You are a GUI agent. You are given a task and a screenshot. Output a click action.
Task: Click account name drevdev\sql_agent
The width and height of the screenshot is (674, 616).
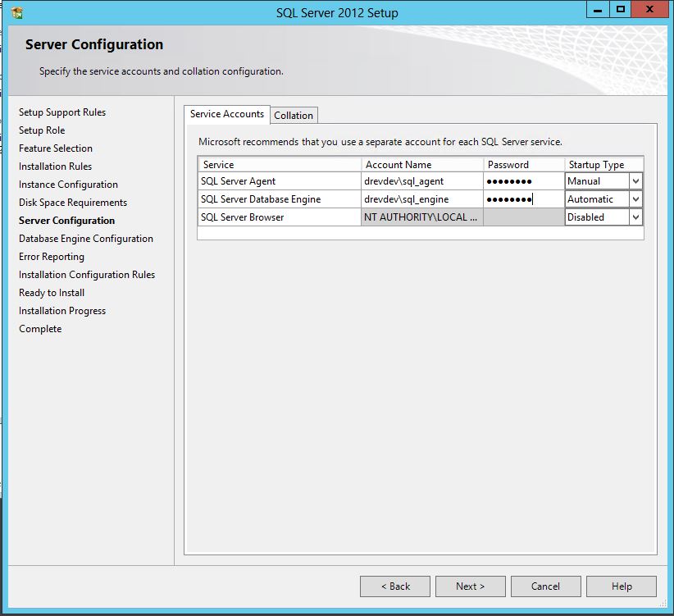tap(422, 181)
